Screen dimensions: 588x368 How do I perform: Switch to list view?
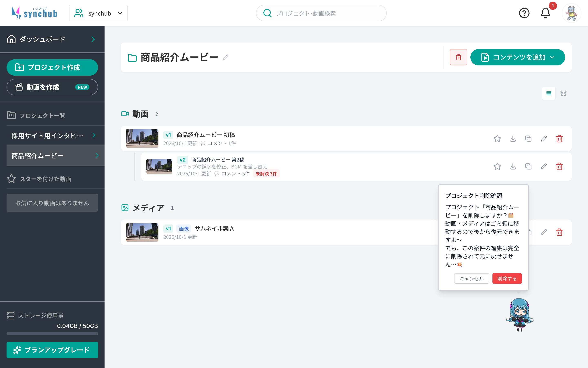[x=549, y=93]
